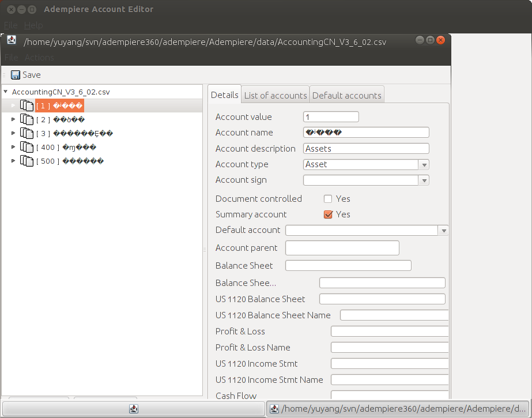Select tree item [ 3 ]
This screenshot has width=532, height=418.
coord(75,133)
